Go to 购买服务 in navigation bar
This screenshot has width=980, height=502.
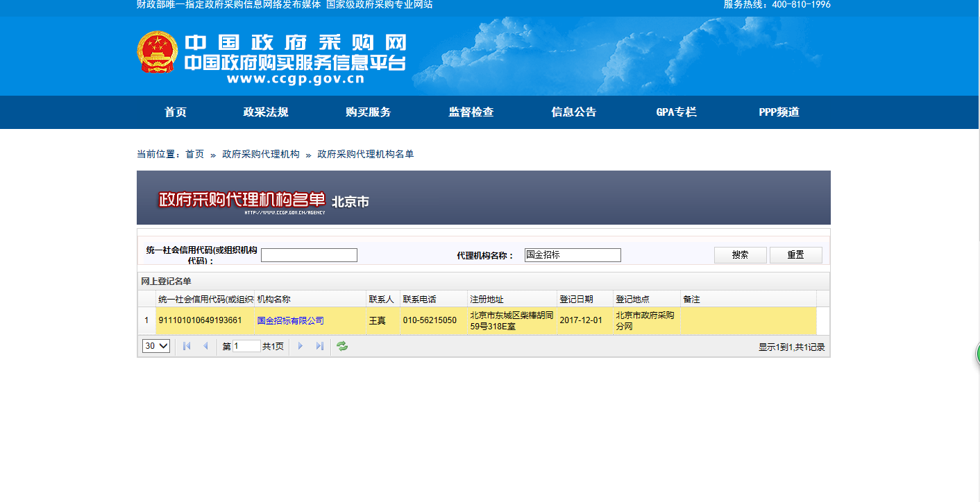pos(369,112)
